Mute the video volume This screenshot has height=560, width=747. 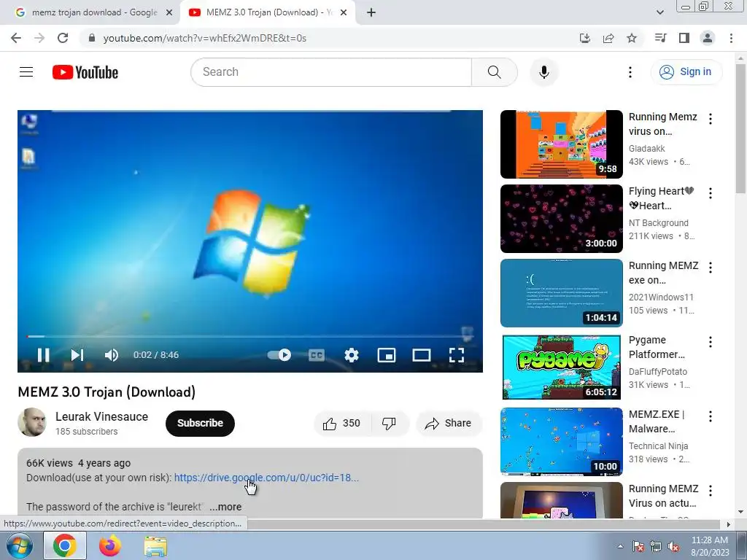[x=112, y=355]
